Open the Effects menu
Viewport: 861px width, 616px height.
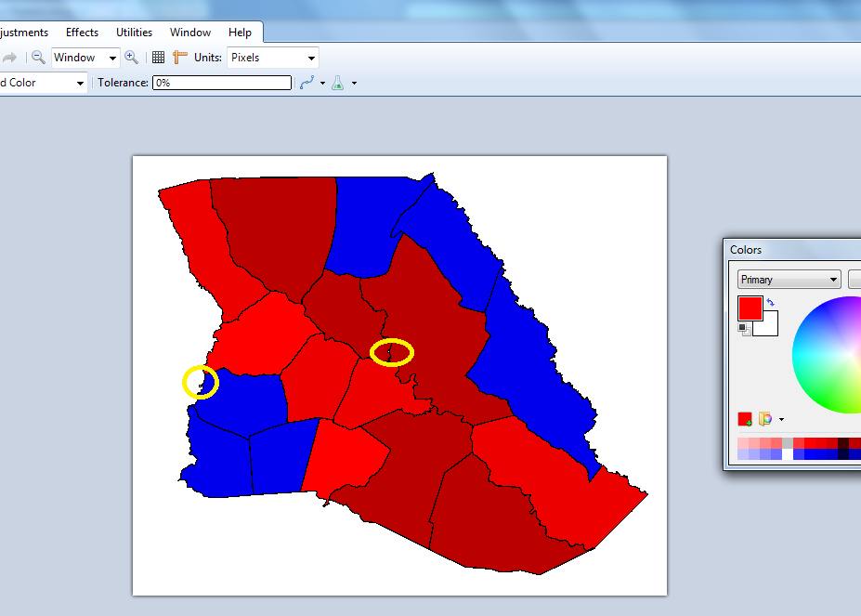pos(82,33)
